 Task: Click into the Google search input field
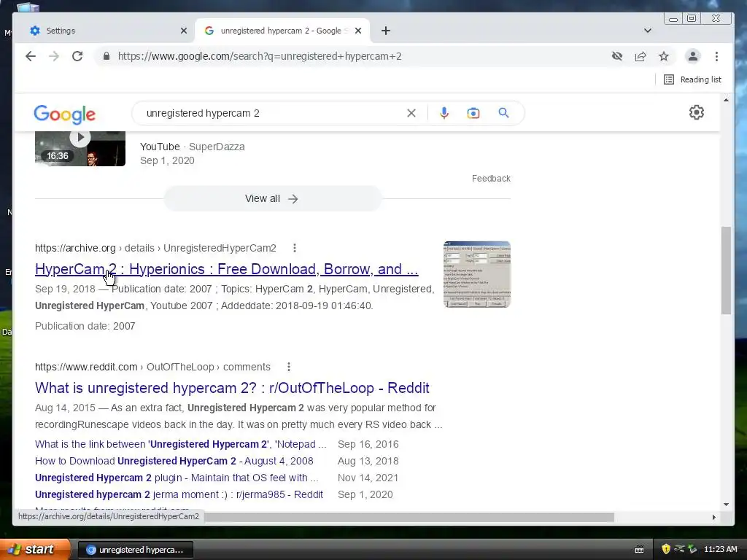271,113
